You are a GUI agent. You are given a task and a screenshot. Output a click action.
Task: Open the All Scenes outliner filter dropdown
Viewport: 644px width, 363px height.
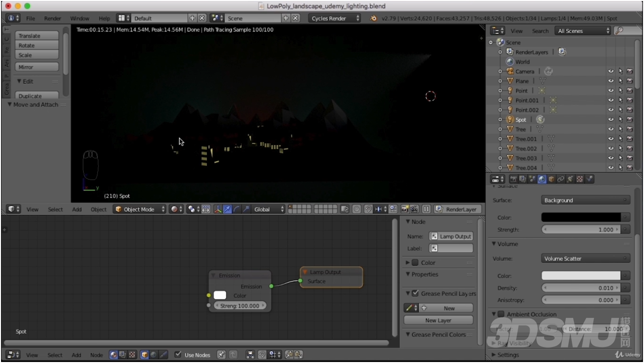[583, 31]
